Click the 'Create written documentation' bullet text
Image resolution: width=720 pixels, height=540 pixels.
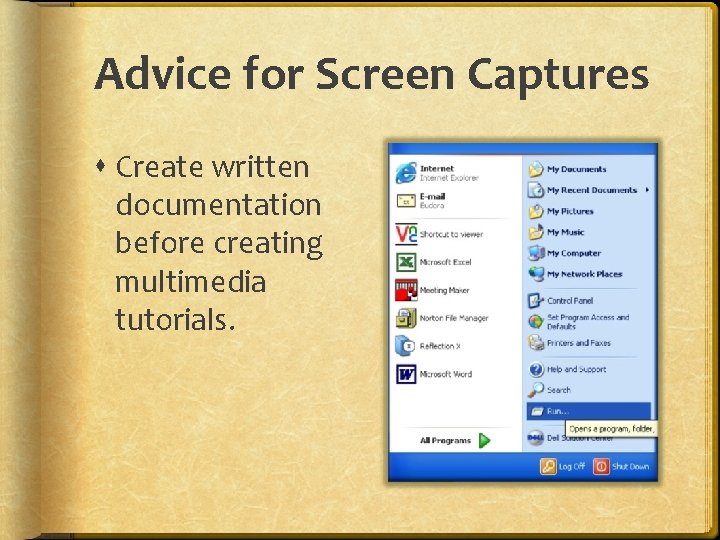click(219, 243)
